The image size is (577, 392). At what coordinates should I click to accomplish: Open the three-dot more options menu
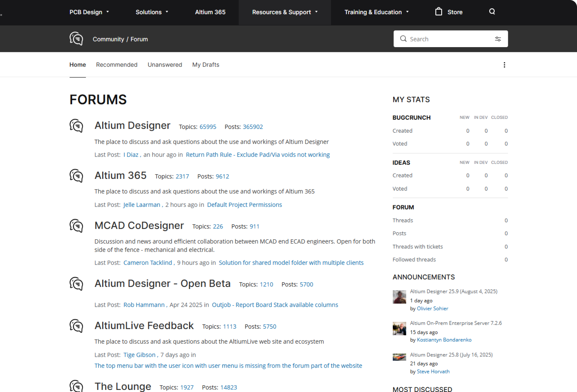pyautogui.click(x=504, y=65)
